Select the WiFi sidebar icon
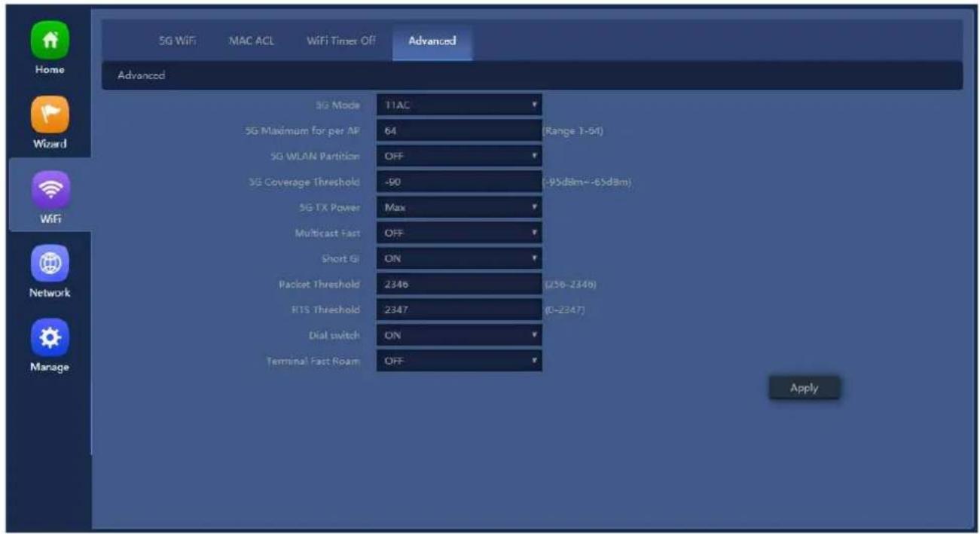 (49, 188)
